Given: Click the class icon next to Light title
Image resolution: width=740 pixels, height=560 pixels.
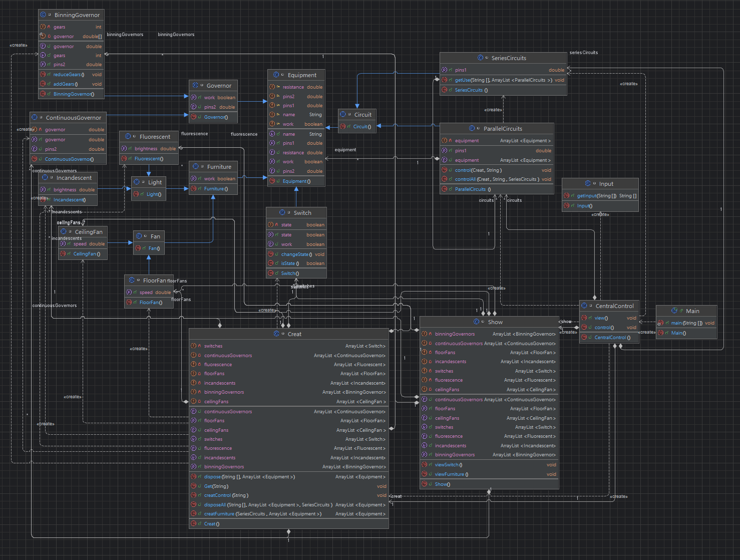Looking at the screenshot, I should [137, 182].
